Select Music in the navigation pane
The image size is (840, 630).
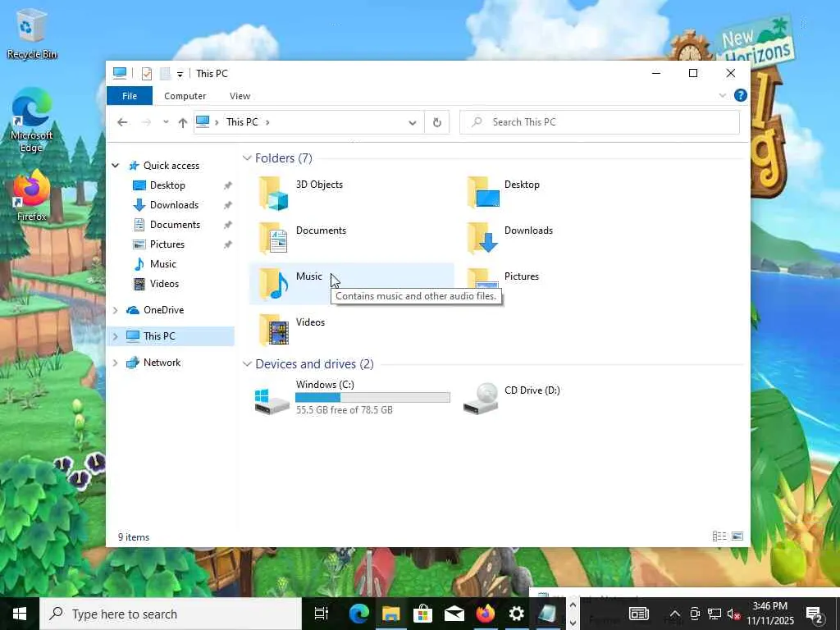coord(162,264)
